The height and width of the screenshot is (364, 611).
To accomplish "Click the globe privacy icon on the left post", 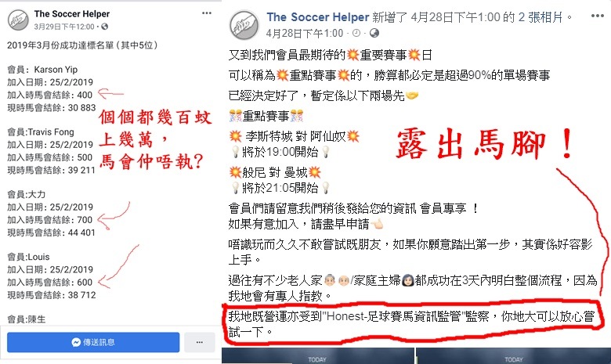I will [104, 27].
